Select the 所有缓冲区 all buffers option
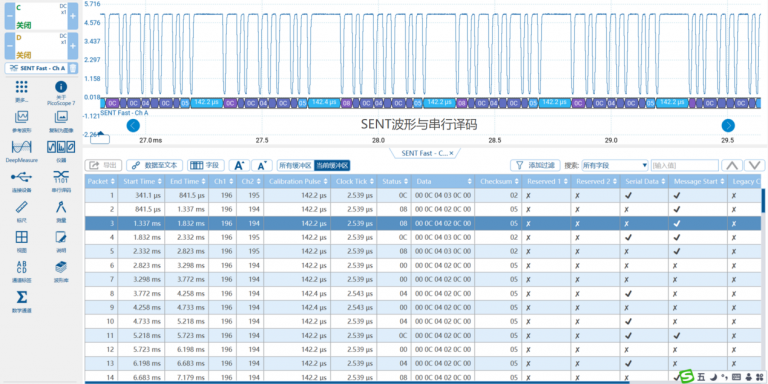Viewport: 768px width, 384px height. 295,166
